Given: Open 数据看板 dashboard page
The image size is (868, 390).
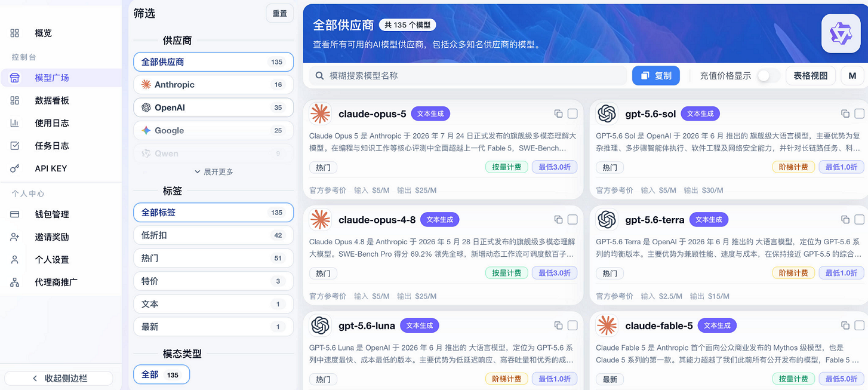Looking at the screenshot, I should 61,100.
